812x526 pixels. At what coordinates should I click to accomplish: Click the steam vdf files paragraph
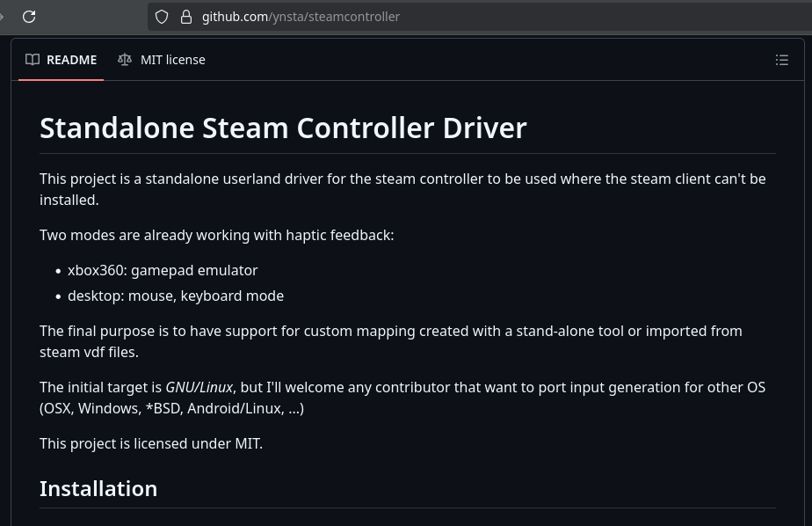pyautogui.click(x=391, y=341)
